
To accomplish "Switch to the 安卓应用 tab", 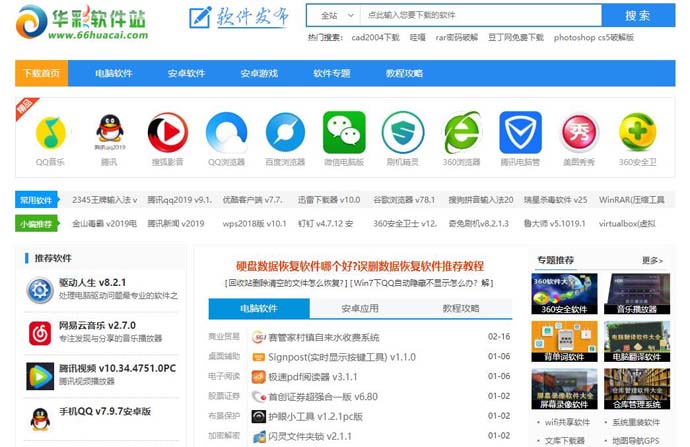I will 360,308.
